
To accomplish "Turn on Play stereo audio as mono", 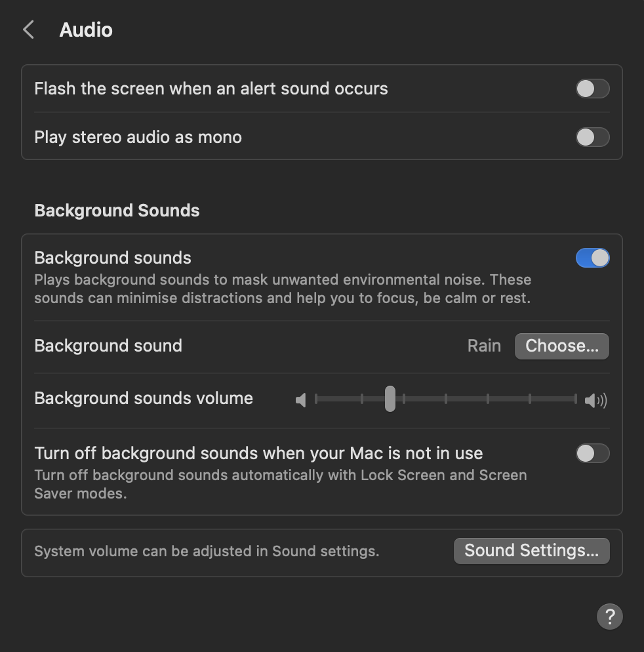I will coord(592,137).
